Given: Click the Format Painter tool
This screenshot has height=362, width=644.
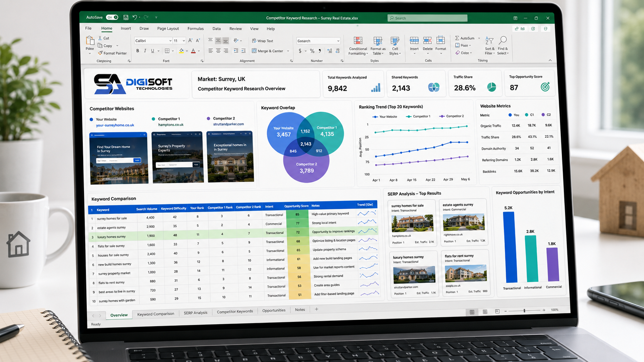Looking at the screenshot, I should (112, 53).
